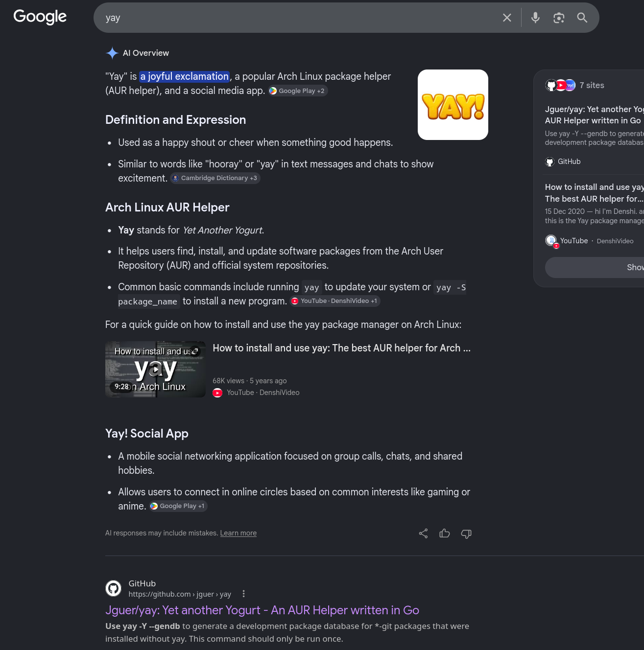Click the AI Overview sparkle icon
Image resolution: width=644 pixels, height=650 pixels.
point(112,53)
